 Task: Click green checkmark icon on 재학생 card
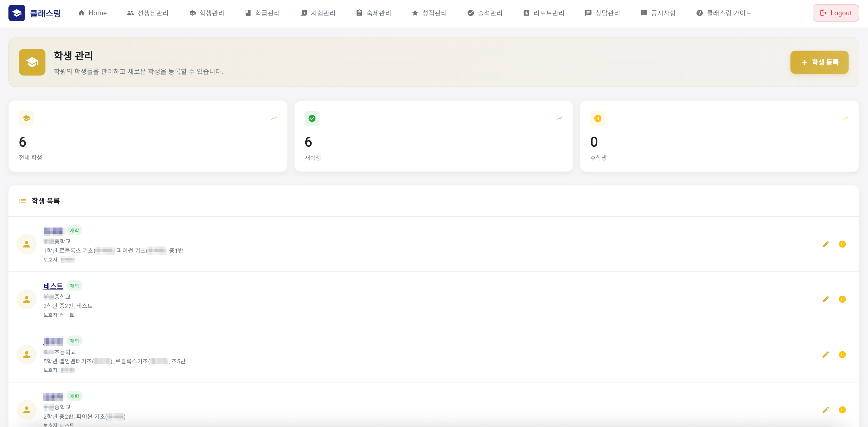312,118
